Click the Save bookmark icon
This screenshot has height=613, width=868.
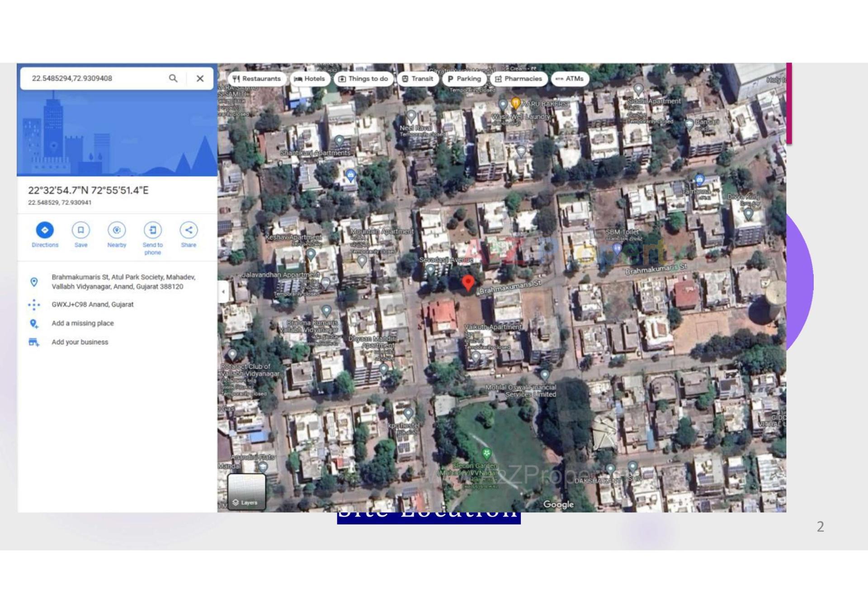(80, 230)
